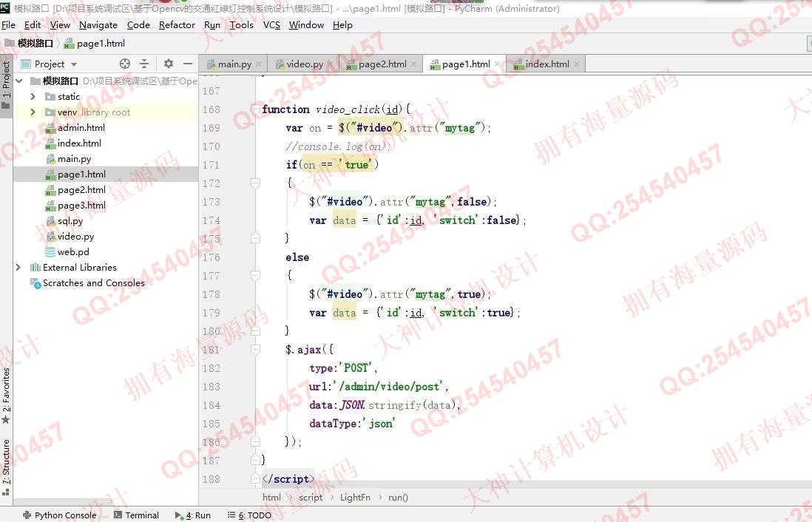Select admin.html in project tree
The image size is (812, 522).
pyautogui.click(x=81, y=128)
